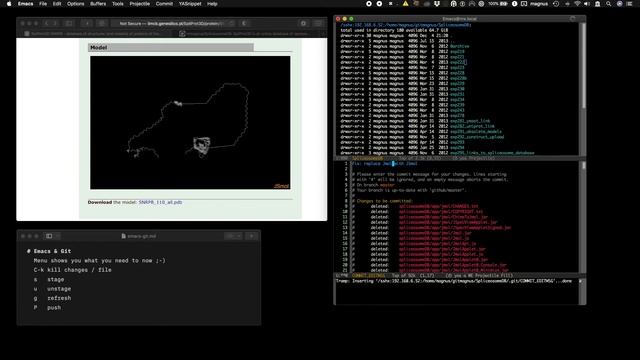This screenshot has width=640, height=360.
Task: Open the YASnippet menu
Action: click(190, 4)
